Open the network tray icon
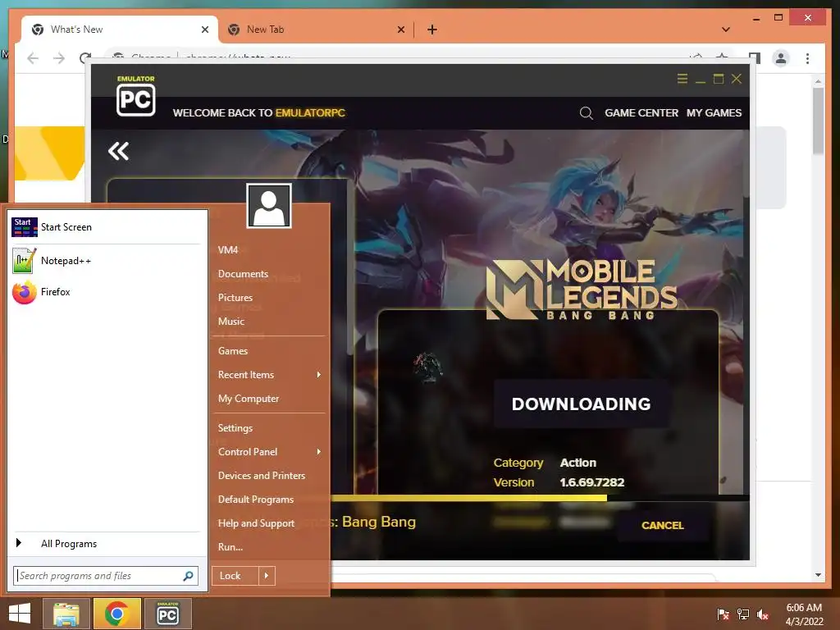The image size is (840, 630). [743, 614]
